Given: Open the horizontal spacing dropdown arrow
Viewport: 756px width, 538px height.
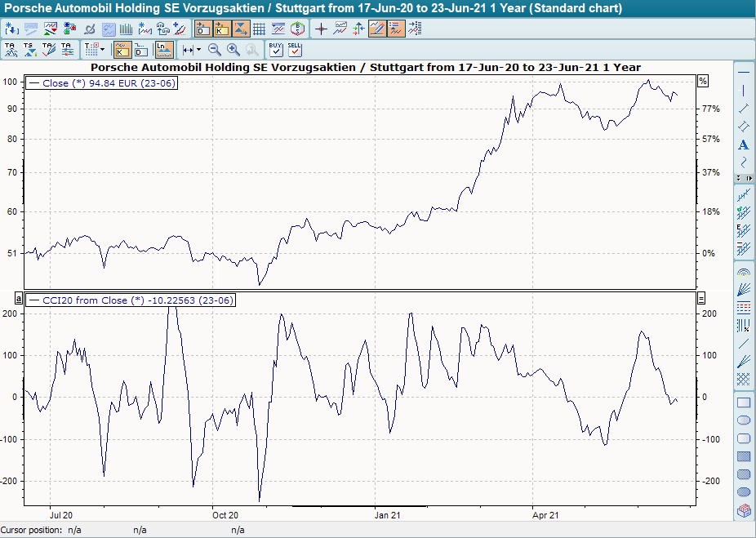Looking at the screenshot, I should point(199,49).
